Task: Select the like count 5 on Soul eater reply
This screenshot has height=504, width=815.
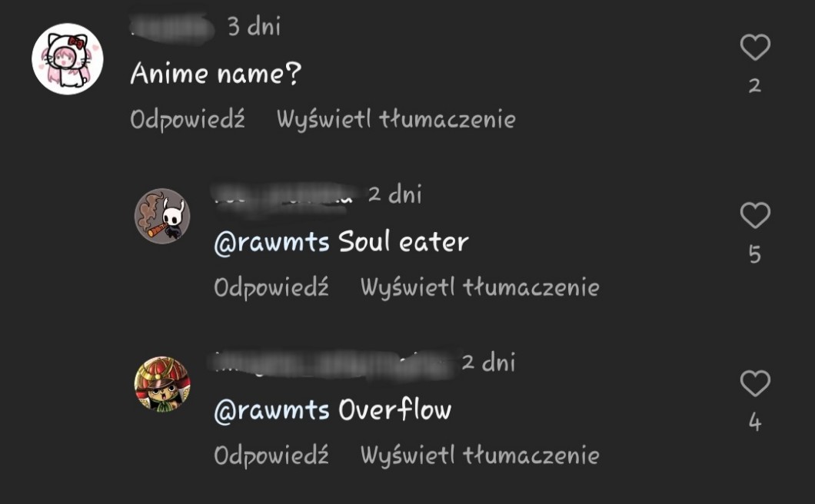Action: 755,254
